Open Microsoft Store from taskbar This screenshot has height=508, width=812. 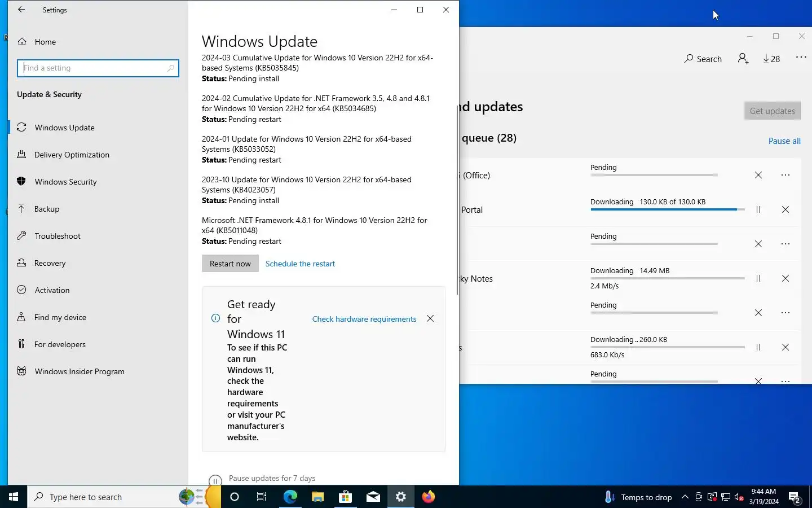[345, 497]
